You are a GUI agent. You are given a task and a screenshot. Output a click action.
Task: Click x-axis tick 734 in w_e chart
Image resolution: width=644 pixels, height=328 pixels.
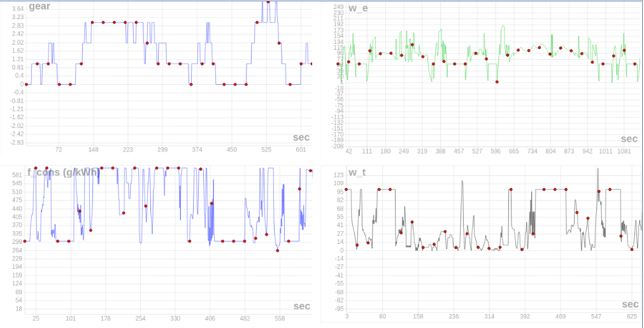[x=533, y=151]
